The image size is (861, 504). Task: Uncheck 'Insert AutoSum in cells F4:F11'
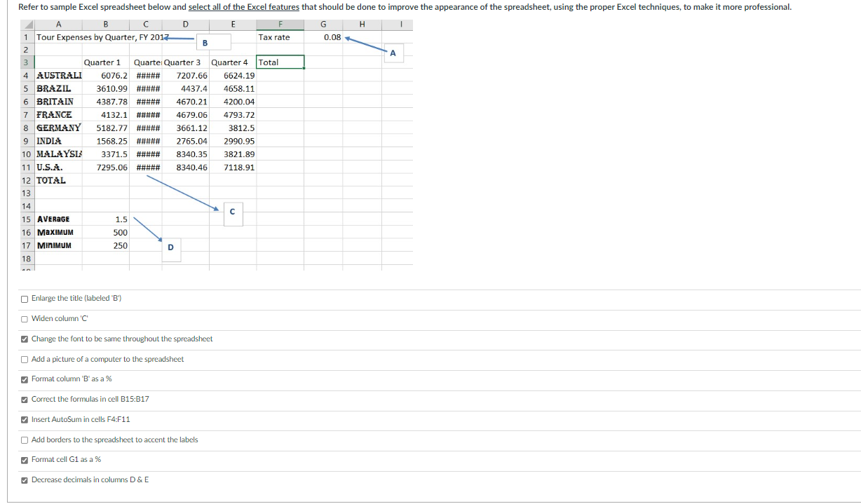(x=24, y=419)
